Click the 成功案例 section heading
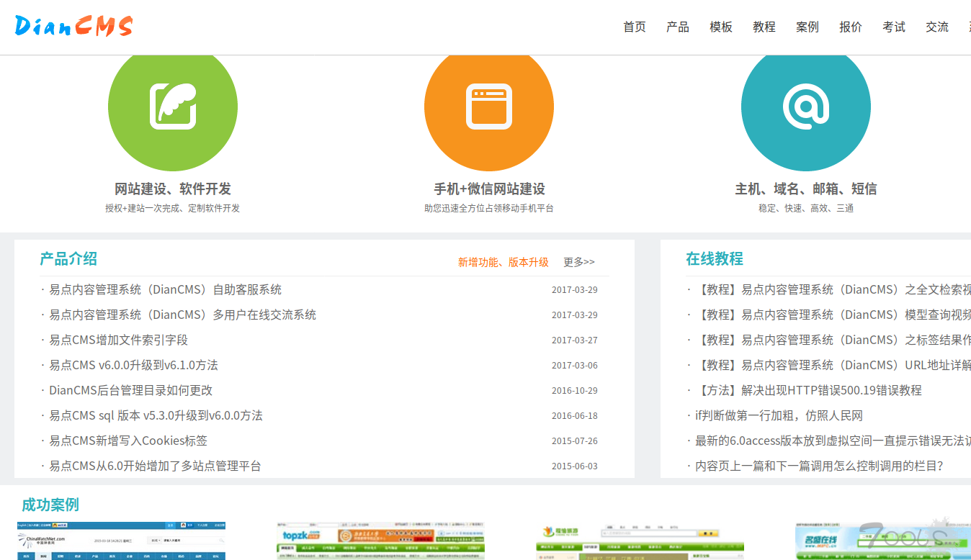The width and height of the screenshot is (971, 560). tap(50, 505)
